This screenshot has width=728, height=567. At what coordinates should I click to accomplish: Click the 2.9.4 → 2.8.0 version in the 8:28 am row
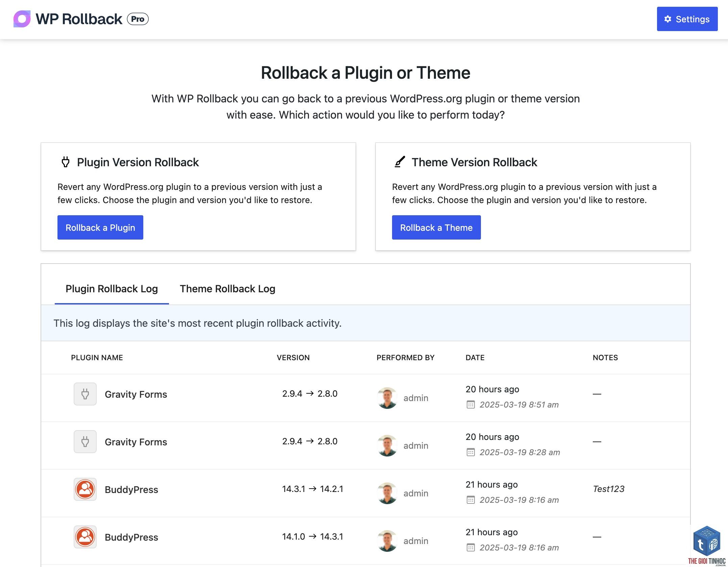(x=310, y=441)
